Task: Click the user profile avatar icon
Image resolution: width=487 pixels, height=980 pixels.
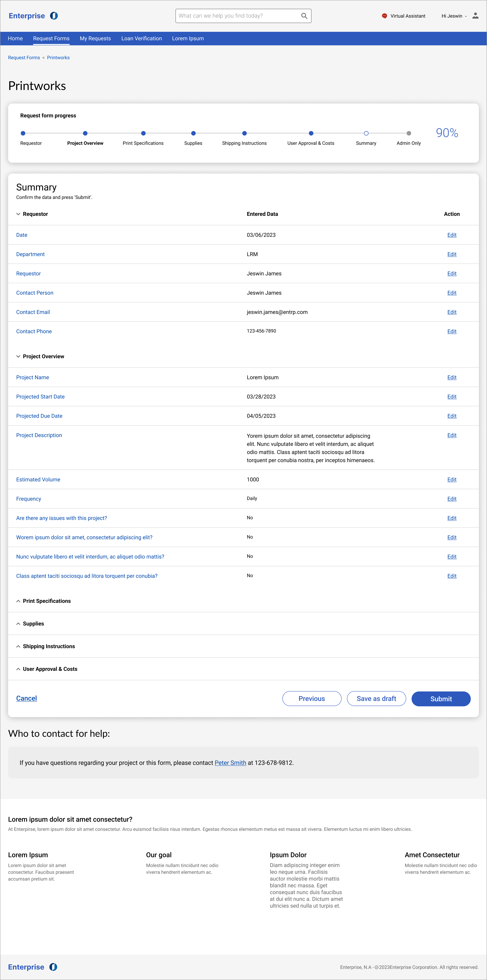Action: point(475,16)
